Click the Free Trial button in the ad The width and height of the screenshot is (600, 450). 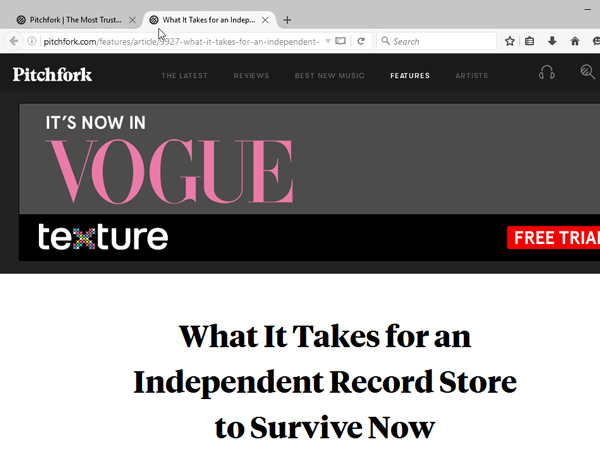tap(553, 238)
